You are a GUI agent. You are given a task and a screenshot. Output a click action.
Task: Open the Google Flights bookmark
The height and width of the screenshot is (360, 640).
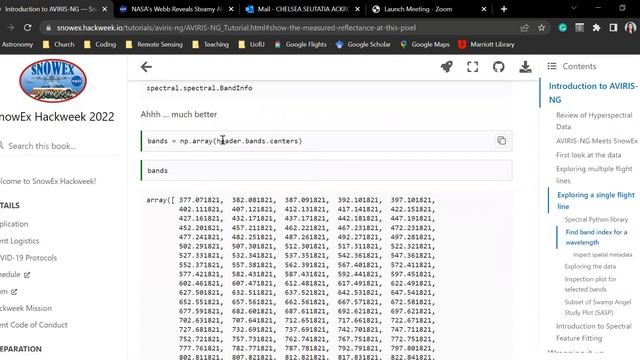(x=301, y=44)
